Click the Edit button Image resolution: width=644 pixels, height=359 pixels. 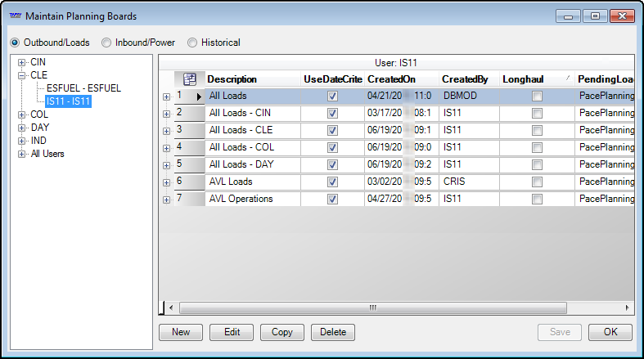pos(232,332)
